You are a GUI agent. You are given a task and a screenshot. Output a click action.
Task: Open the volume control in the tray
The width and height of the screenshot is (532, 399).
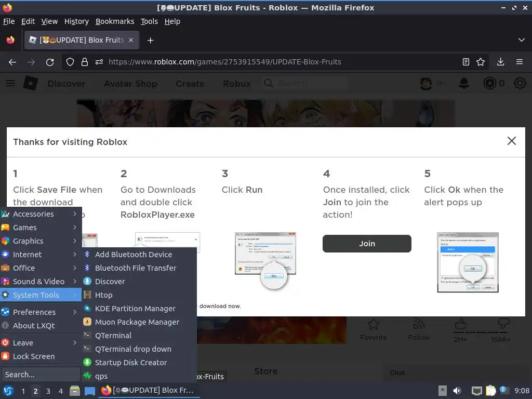click(x=457, y=391)
